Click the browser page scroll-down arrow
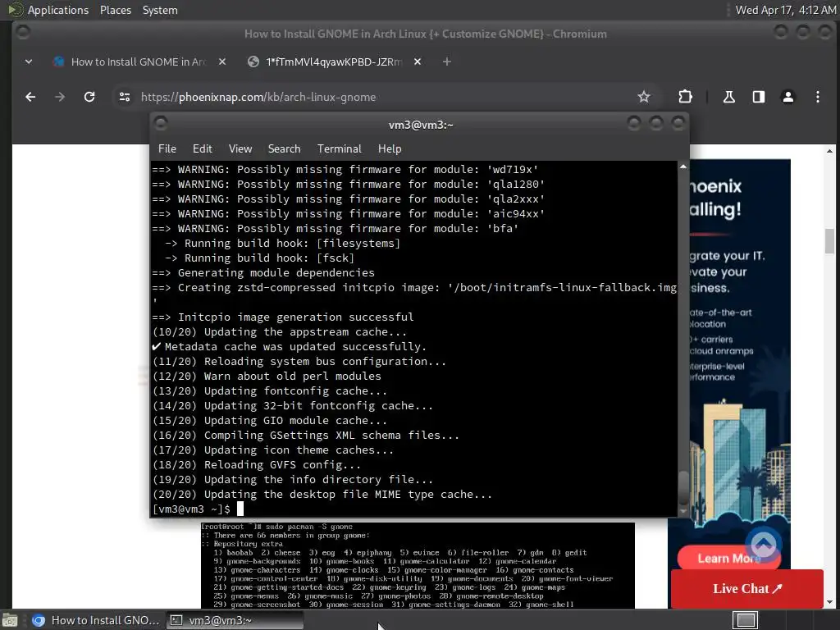The image size is (840, 630). [x=829, y=602]
